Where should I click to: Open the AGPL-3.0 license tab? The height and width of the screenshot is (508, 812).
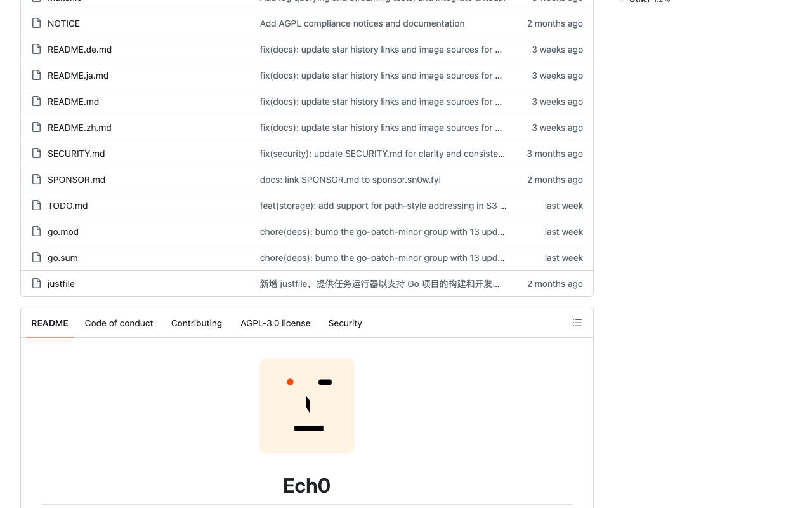pos(275,323)
